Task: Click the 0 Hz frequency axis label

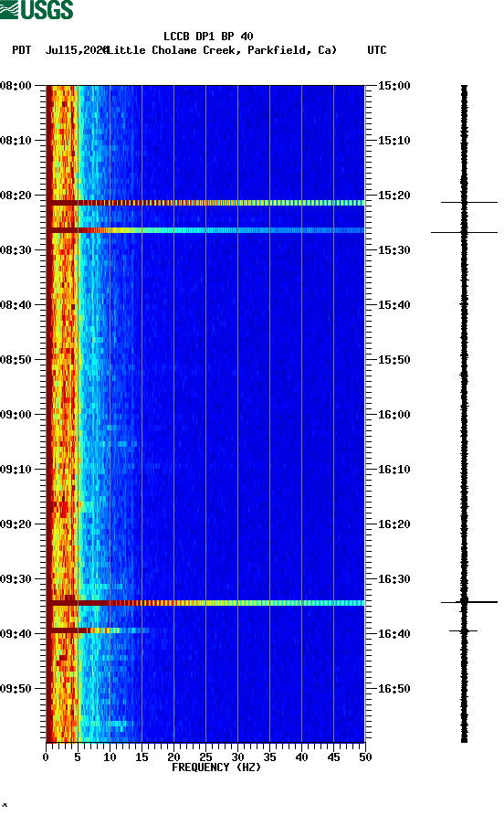Action: coord(46,757)
